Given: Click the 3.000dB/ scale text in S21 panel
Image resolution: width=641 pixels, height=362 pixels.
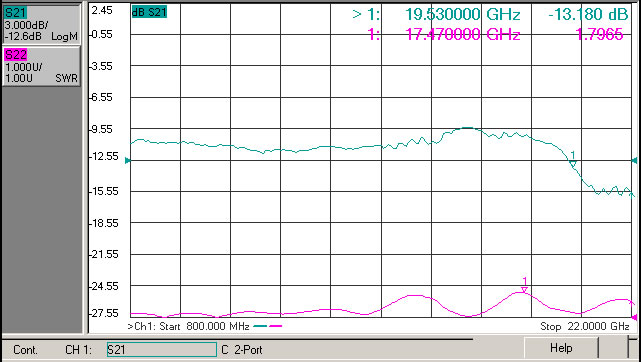Looking at the screenshot, I should click(x=27, y=26).
